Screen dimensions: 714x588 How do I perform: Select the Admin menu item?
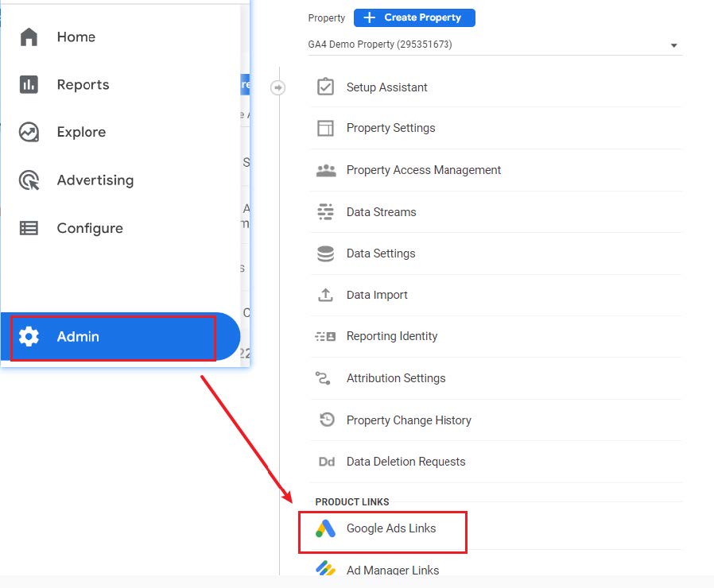[x=120, y=337]
